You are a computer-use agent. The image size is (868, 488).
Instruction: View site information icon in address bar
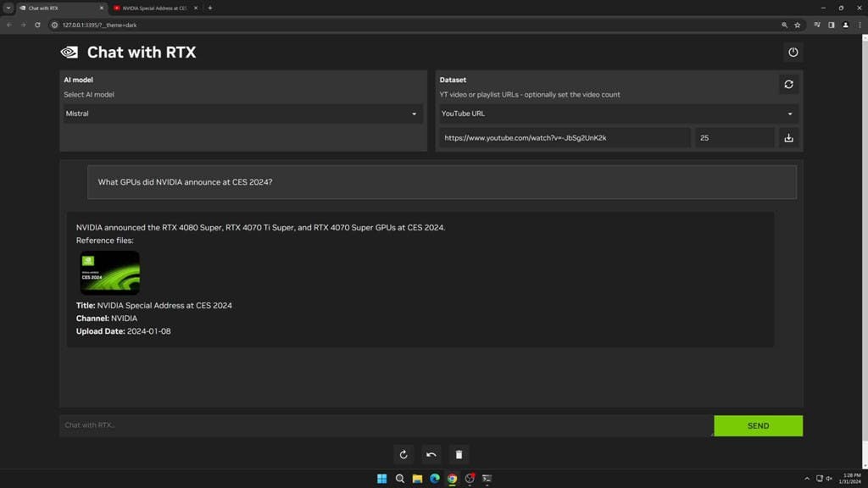pyautogui.click(x=55, y=25)
